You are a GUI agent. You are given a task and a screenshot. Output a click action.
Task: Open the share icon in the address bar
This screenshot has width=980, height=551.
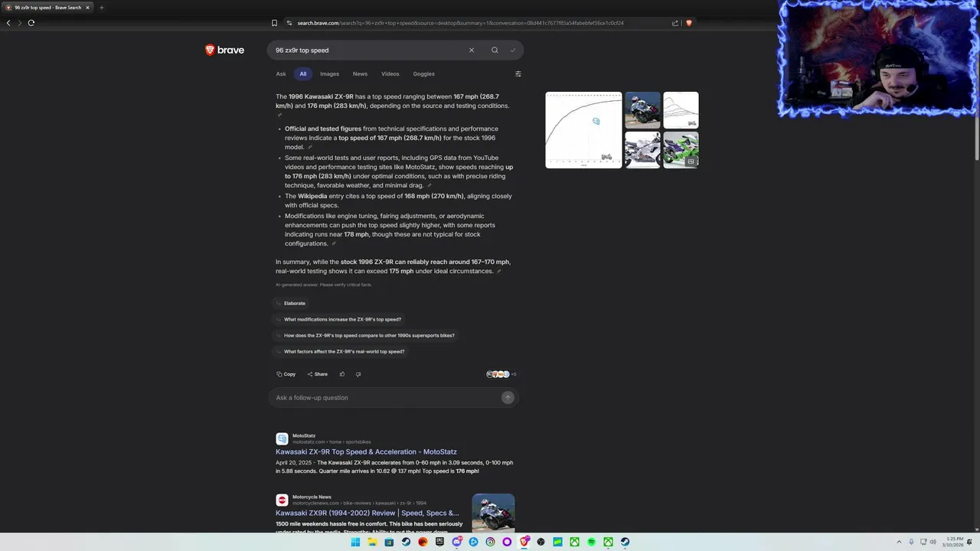click(x=675, y=23)
